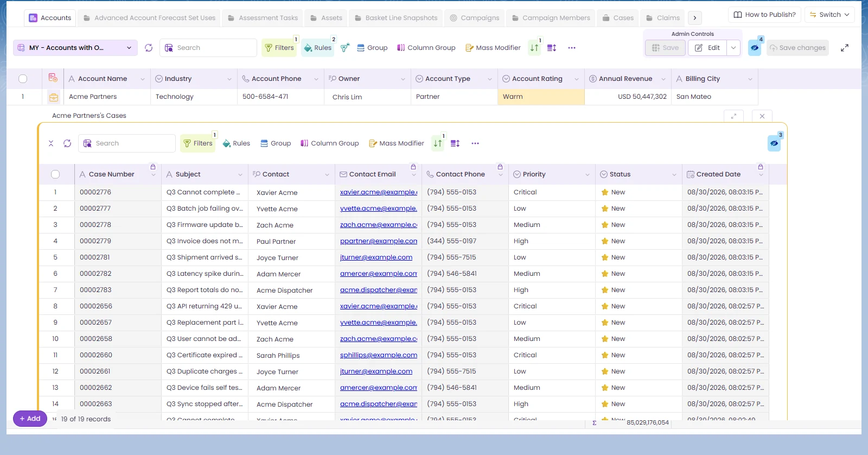Click the Accounts search field
The width and height of the screenshot is (868, 455).
[x=208, y=48]
